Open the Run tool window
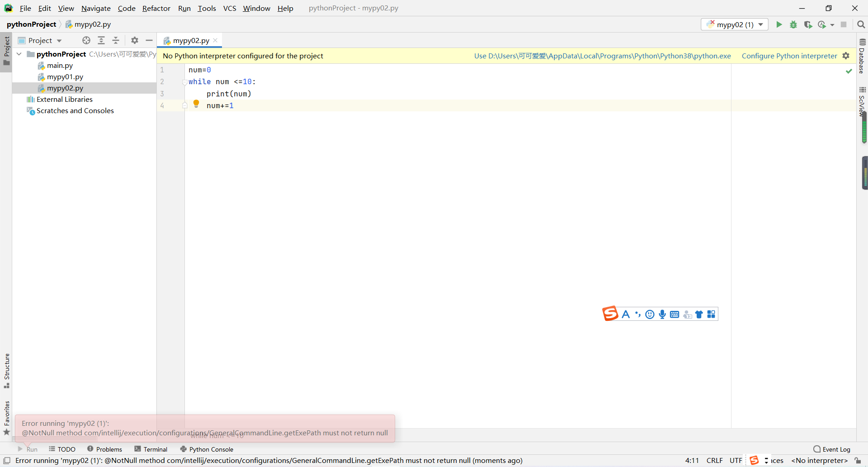Screen dimensions: 868x467 [28, 449]
